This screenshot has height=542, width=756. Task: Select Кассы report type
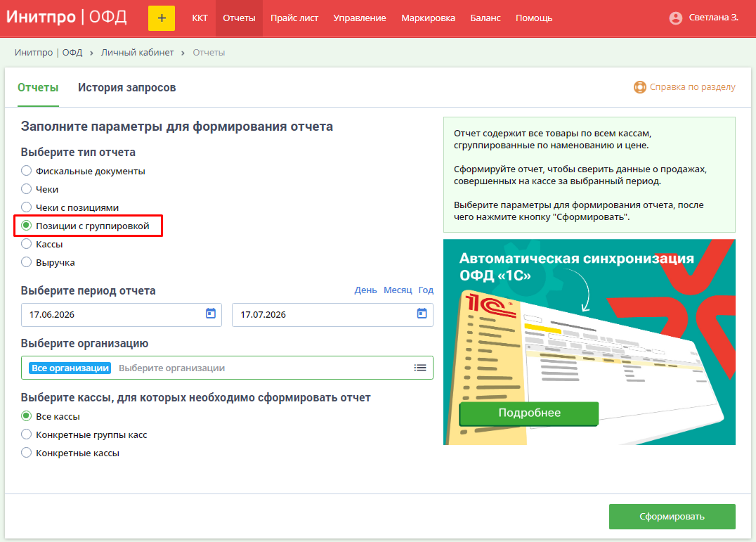click(26, 244)
